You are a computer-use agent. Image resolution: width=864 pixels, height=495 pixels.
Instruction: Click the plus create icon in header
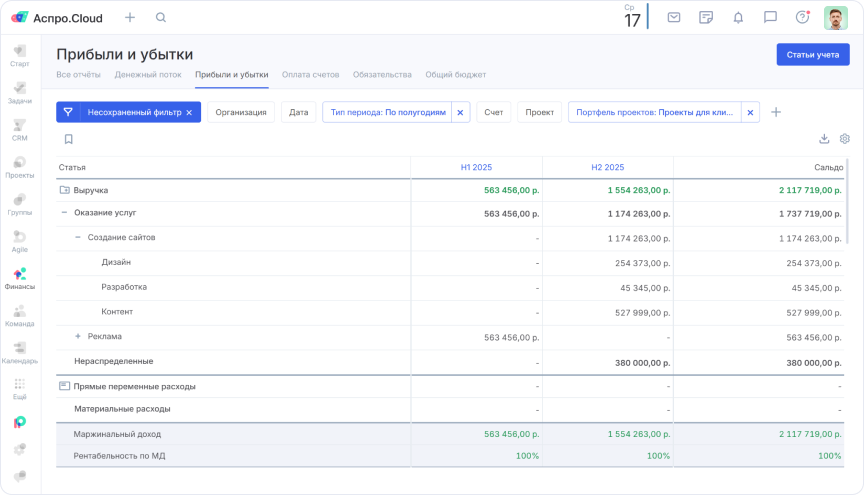(130, 18)
